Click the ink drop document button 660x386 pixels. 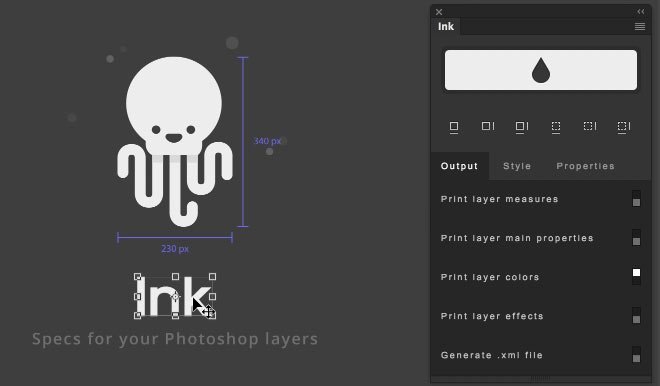pos(540,70)
